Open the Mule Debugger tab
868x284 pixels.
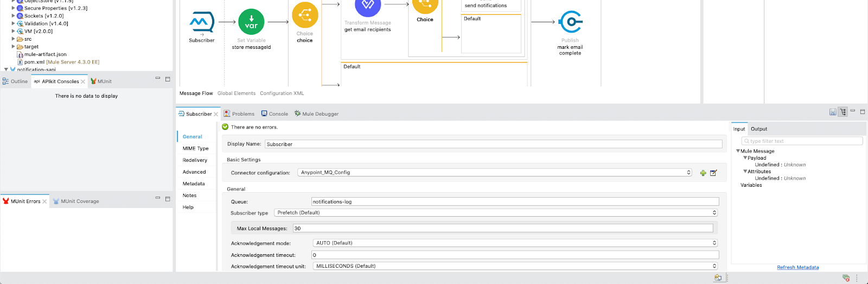pos(320,114)
